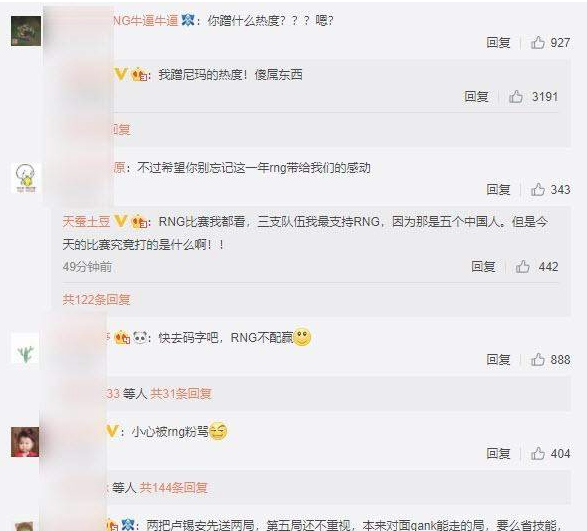
Task: Reply to the 你蹭什么热度 comment
Action: 498,42
